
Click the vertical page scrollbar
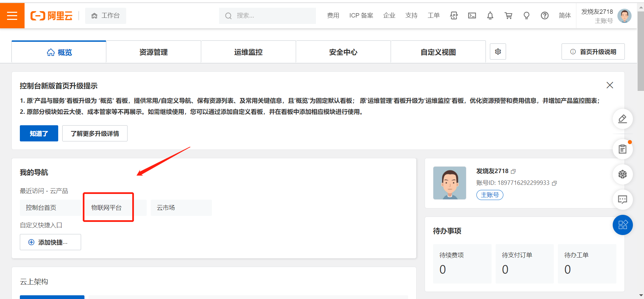[641, 51]
